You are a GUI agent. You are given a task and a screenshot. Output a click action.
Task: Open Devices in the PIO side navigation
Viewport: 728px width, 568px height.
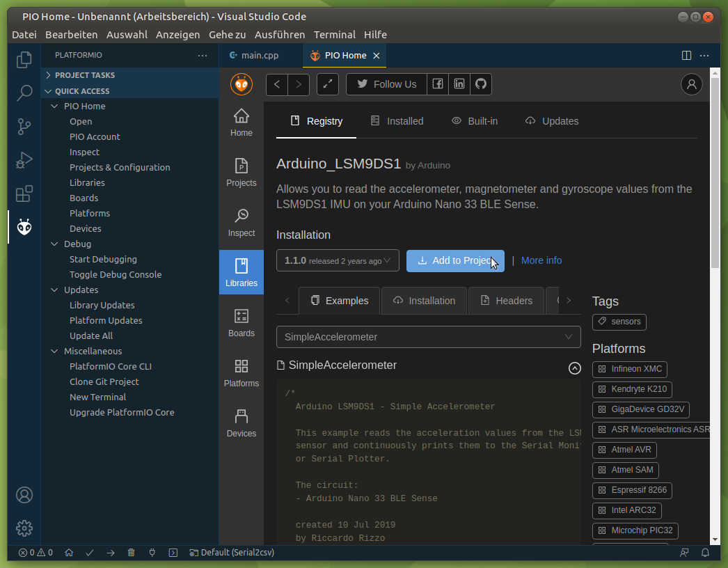coord(242,423)
